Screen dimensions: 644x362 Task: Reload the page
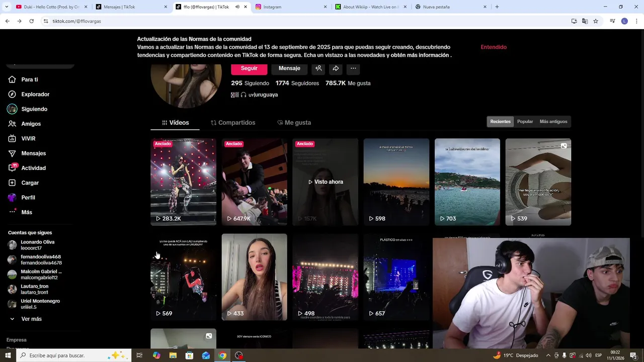click(31, 21)
